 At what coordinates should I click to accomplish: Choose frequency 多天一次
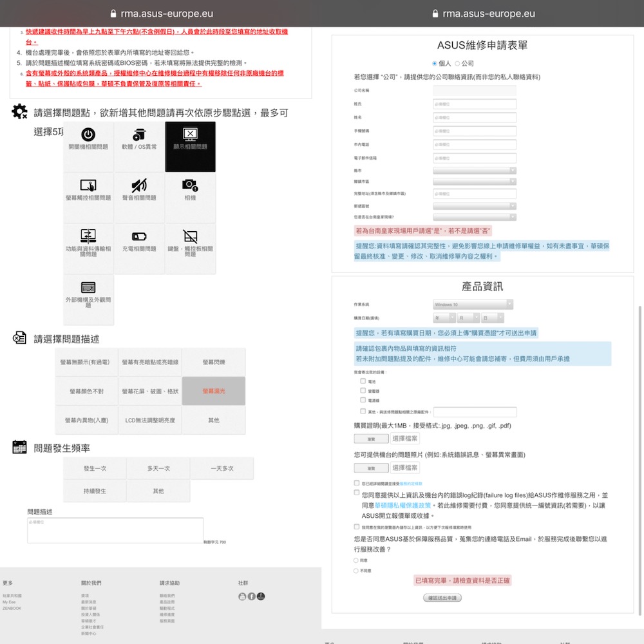[x=158, y=468]
